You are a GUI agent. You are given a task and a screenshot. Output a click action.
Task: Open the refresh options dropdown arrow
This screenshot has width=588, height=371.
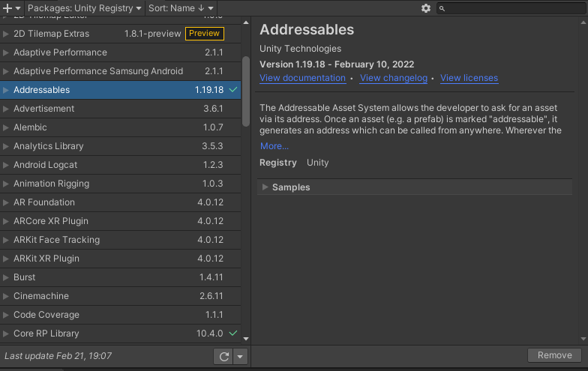[x=240, y=357]
